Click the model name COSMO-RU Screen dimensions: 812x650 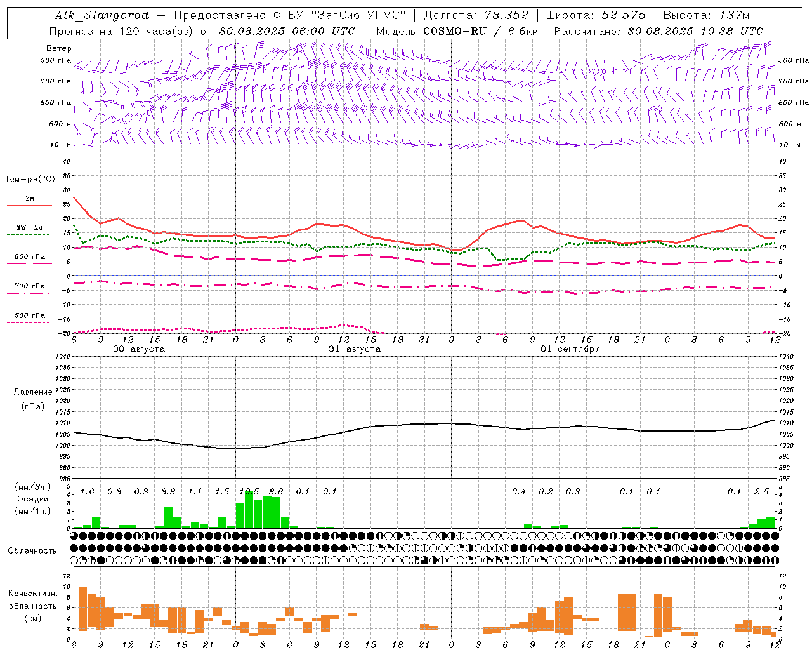pyautogui.click(x=455, y=31)
